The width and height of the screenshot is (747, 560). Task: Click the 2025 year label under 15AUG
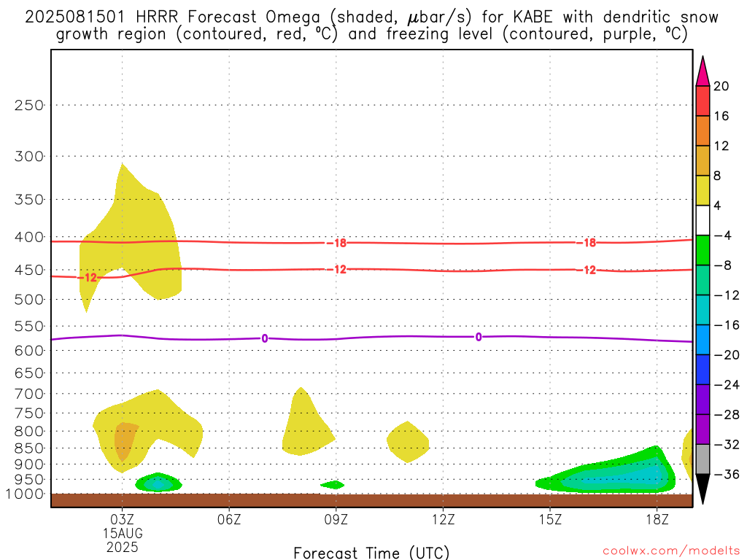click(x=122, y=547)
